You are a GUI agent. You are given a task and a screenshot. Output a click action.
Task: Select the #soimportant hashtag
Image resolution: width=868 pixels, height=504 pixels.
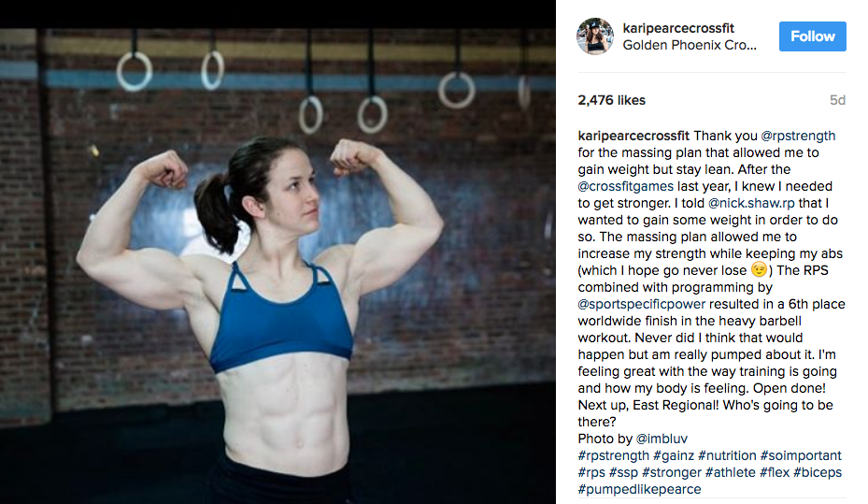(x=801, y=455)
